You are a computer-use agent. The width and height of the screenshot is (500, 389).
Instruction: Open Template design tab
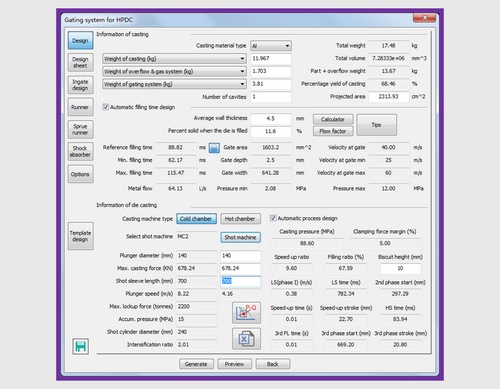coord(80,236)
